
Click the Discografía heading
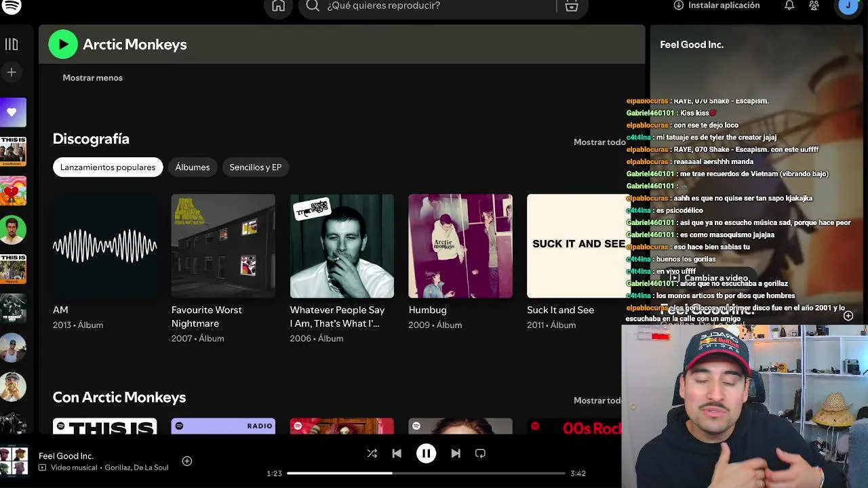click(x=91, y=139)
